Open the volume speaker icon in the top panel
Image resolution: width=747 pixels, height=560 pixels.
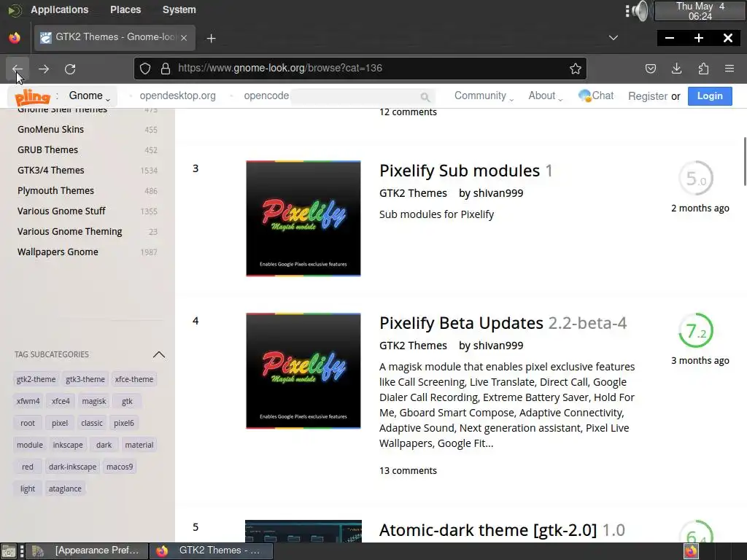(640, 10)
